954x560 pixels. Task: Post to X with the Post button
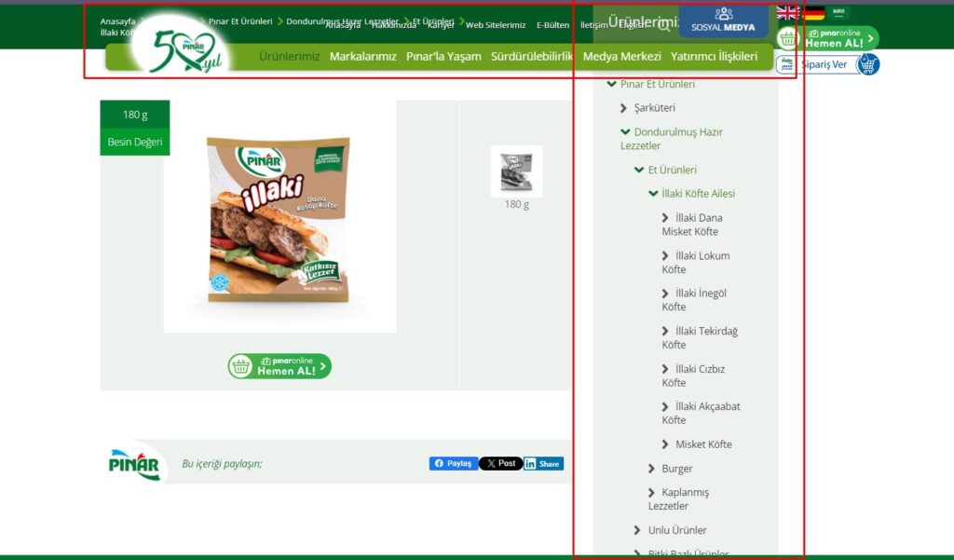[500, 463]
